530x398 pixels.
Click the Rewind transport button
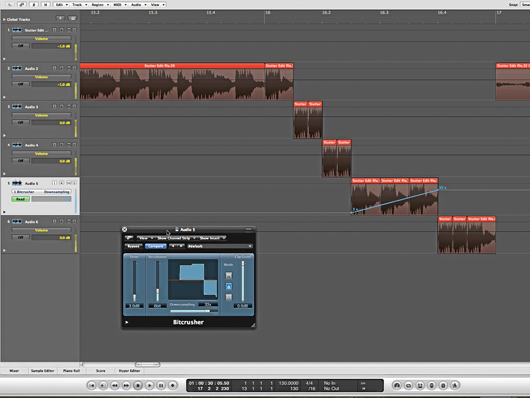115,385
